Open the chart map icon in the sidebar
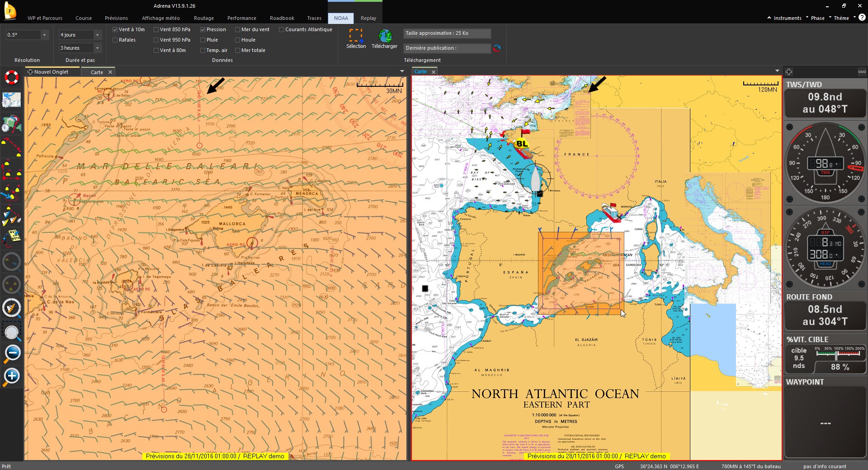 pyautogui.click(x=12, y=100)
